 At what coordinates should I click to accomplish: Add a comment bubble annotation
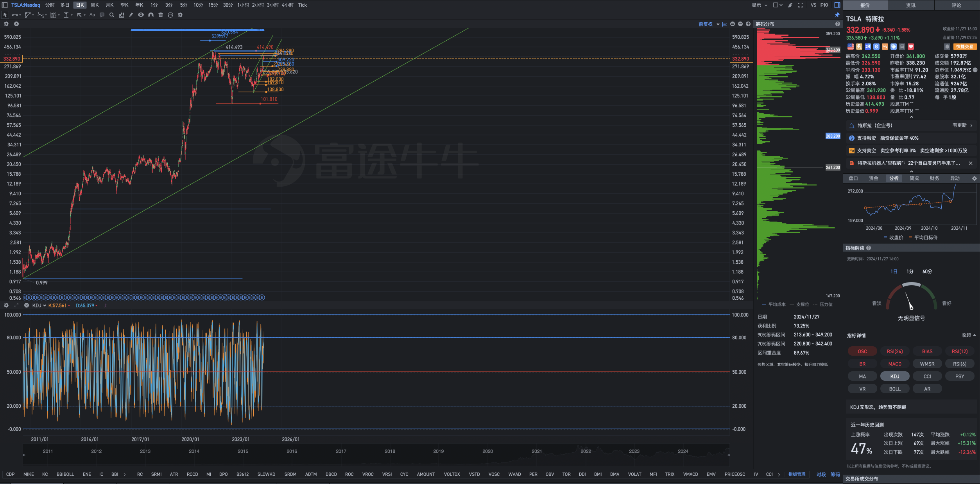coord(102,15)
